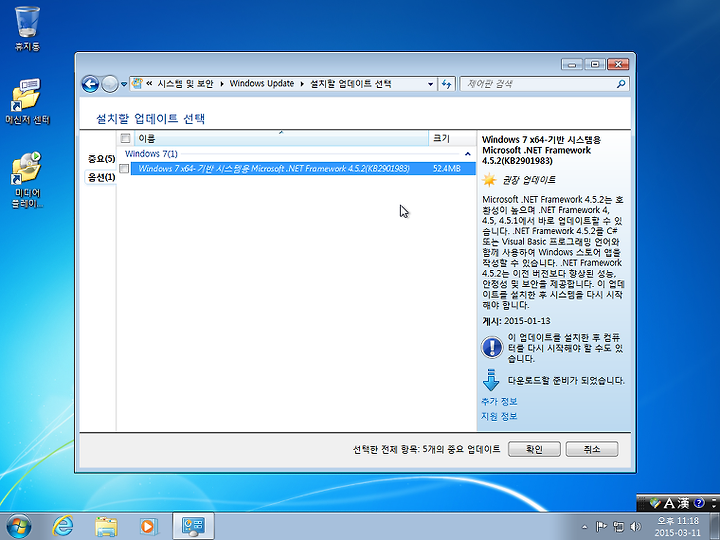The height and width of the screenshot is (540, 720).
Task: Click the language bar help icon
Action: point(699,503)
